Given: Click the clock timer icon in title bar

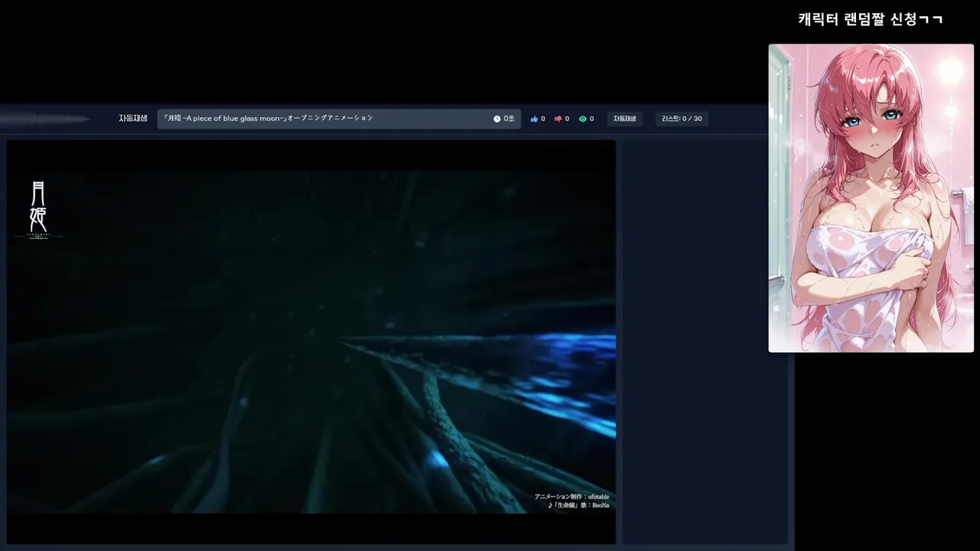Looking at the screenshot, I should pos(497,119).
